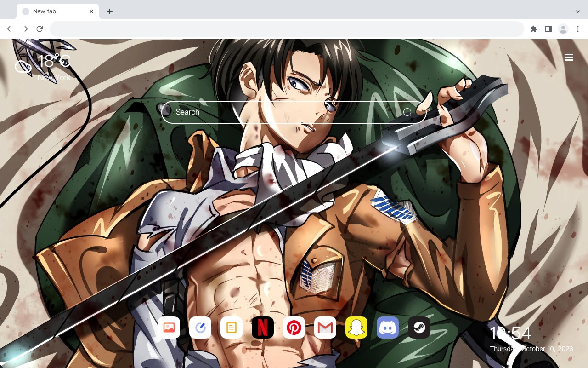Select the New tab tab
The height and width of the screenshot is (368, 588).
[58, 11]
